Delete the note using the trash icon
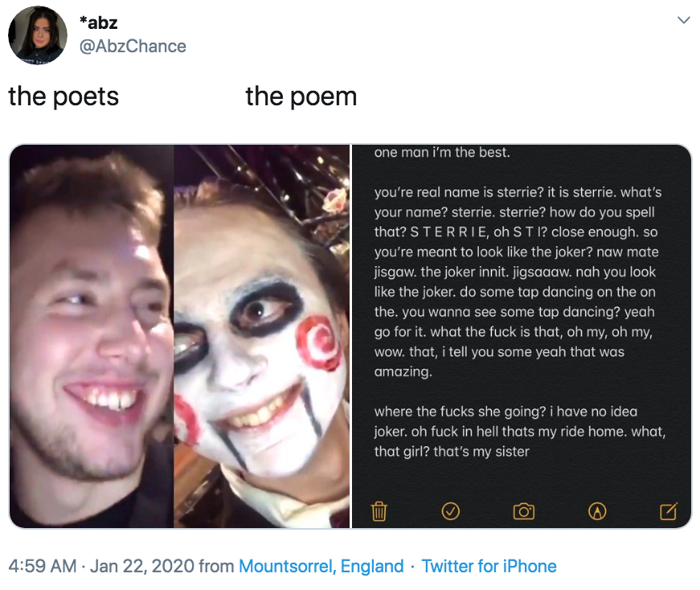700x590 pixels. (x=378, y=510)
